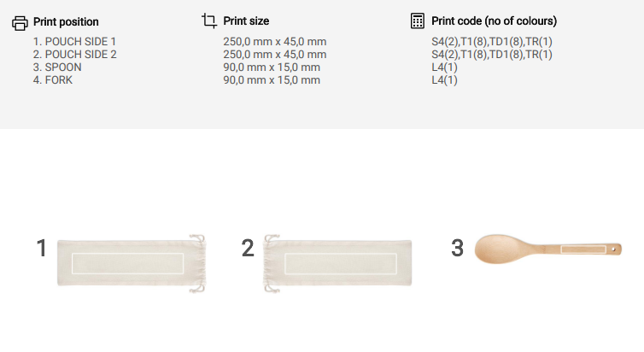Viewport: 644px width, 352px height.
Task: Click the first S4(2),T1(8),TD1(8),TR(1) print code
Action: tap(492, 42)
